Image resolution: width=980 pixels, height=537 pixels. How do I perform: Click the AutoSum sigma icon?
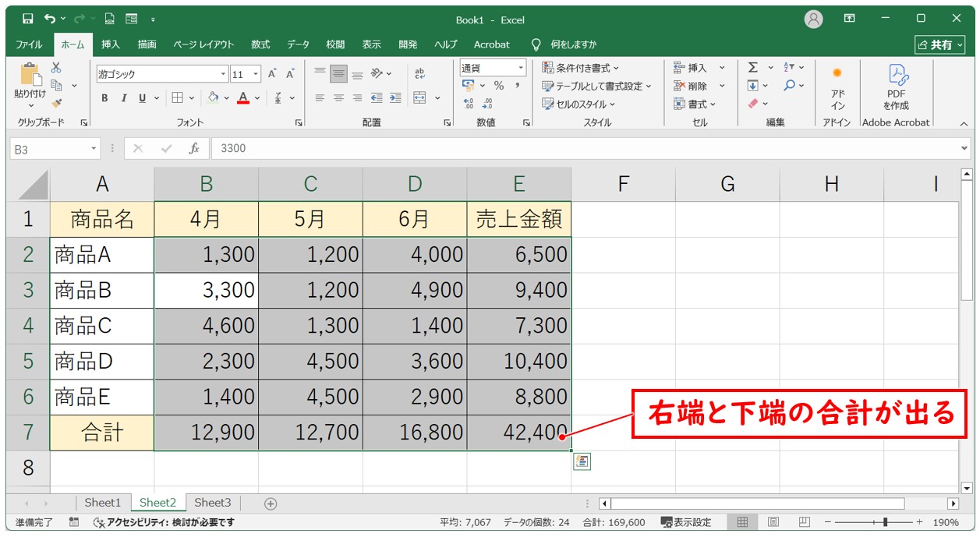coord(752,68)
